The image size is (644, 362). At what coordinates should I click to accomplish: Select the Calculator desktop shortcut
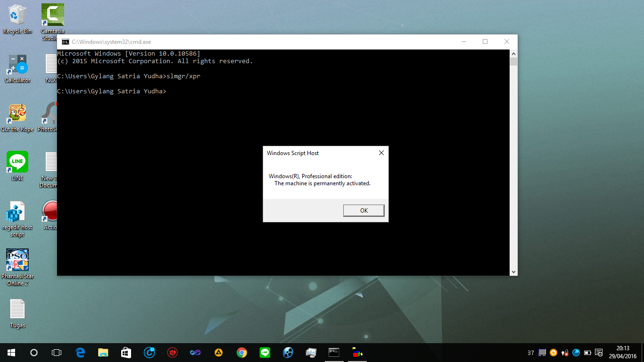point(17,68)
